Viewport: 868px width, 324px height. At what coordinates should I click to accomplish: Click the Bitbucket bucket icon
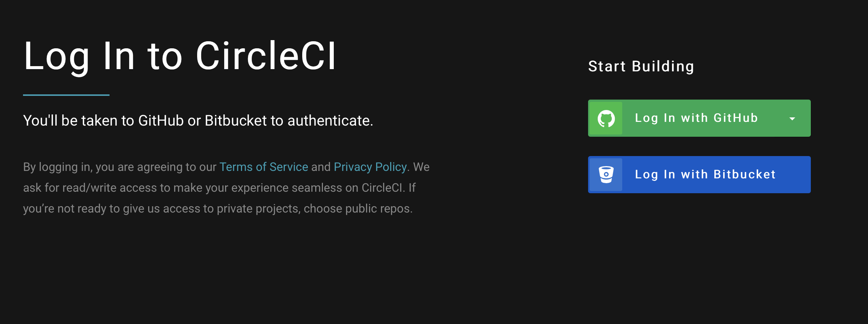click(x=606, y=175)
